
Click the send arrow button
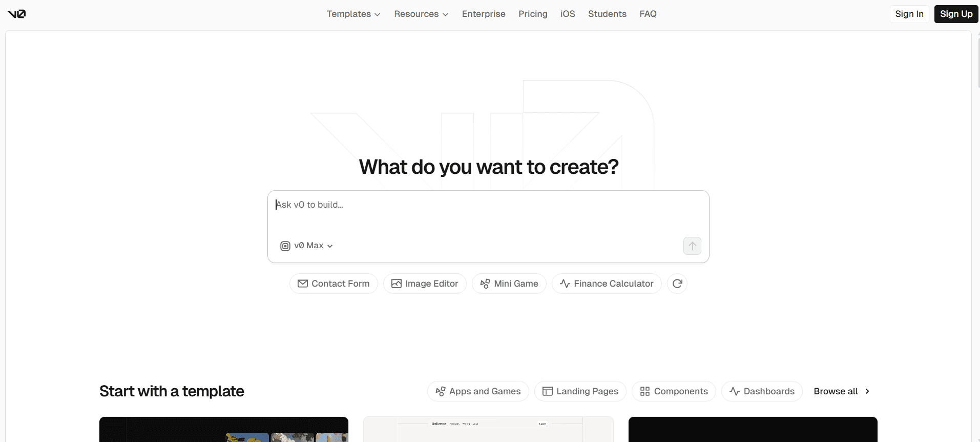coord(692,246)
